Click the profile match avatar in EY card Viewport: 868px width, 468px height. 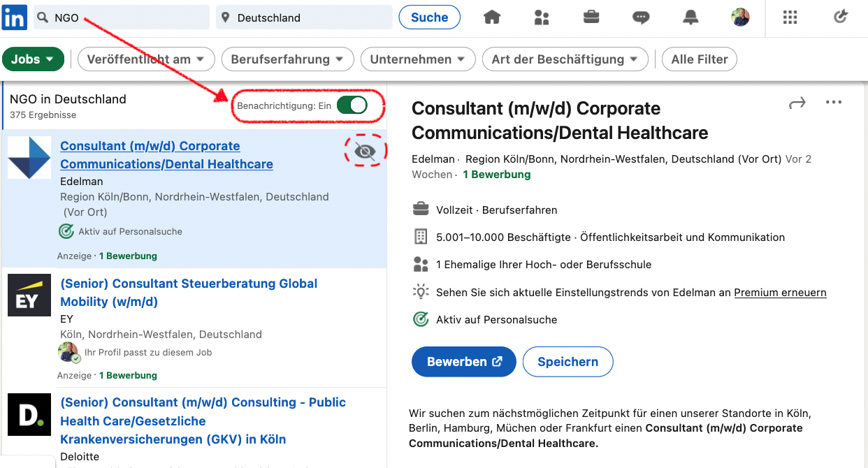click(x=68, y=353)
